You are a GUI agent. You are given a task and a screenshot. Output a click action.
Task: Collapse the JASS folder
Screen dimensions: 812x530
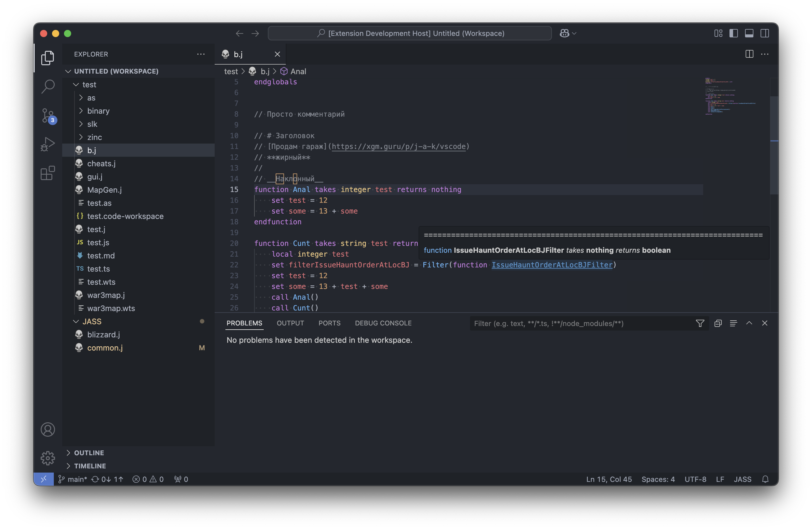(91, 322)
